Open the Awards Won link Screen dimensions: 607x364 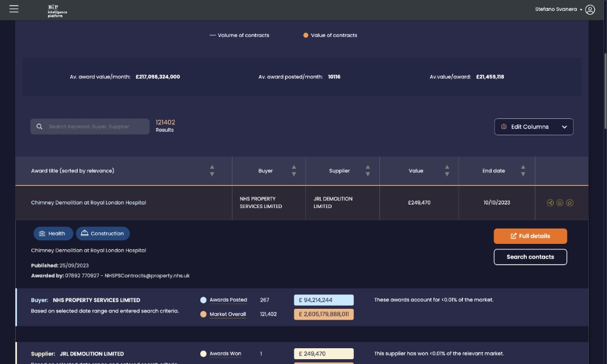(x=225, y=354)
